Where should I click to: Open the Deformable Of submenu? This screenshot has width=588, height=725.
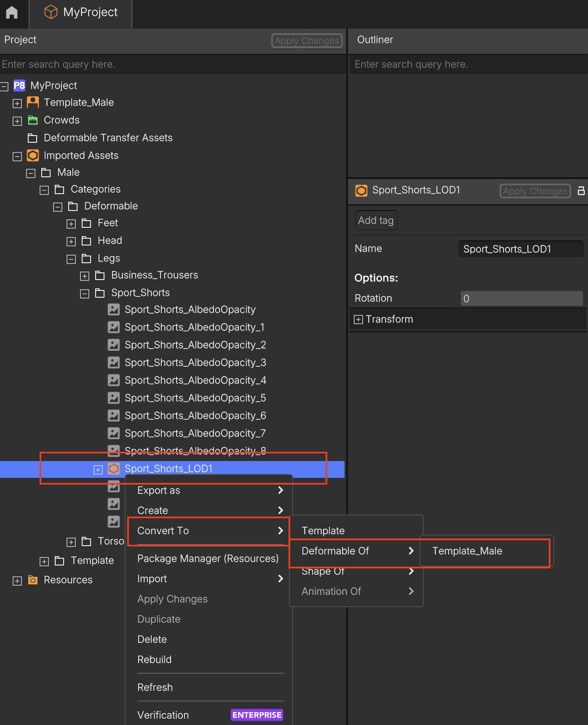pyautogui.click(x=356, y=551)
